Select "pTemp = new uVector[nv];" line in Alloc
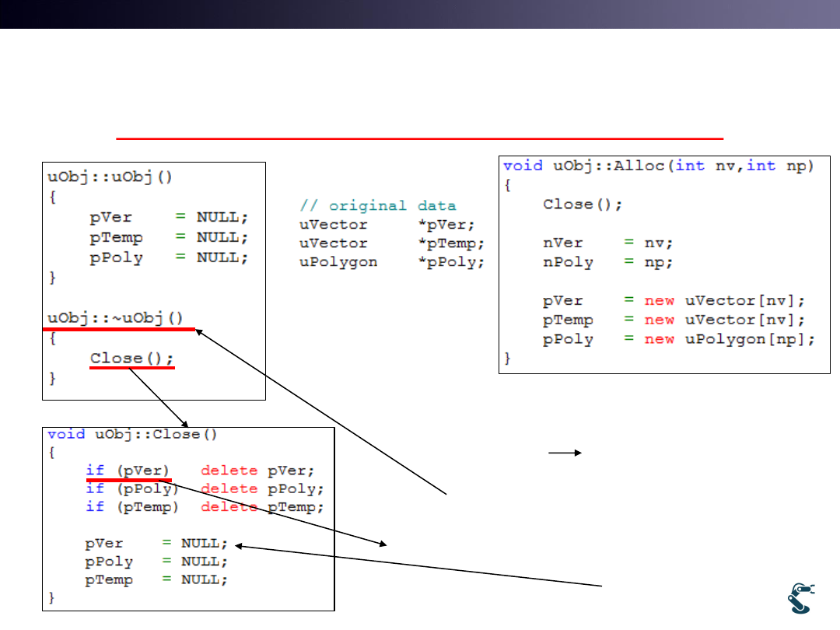 (x=674, y=320)
